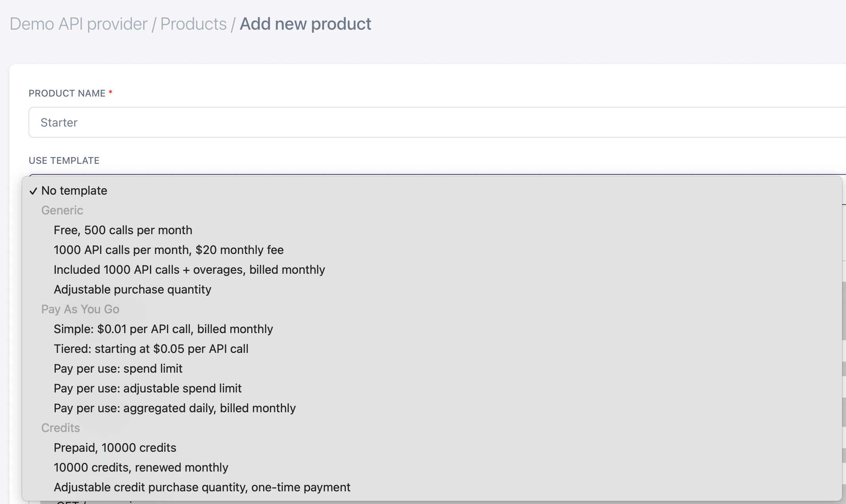The image size is (846, 504).
Task: Pick "10000 credits, renewed monthly" option
Action: (141, 467)
